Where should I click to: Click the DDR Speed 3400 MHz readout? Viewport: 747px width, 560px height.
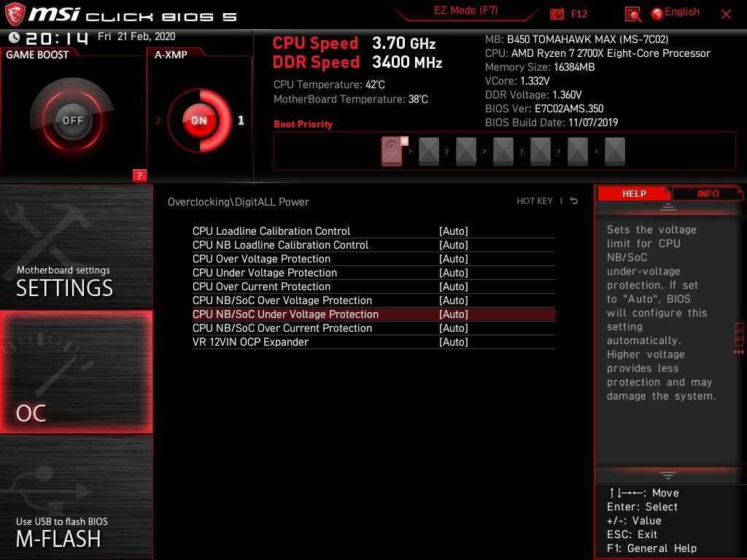point(357,63)
